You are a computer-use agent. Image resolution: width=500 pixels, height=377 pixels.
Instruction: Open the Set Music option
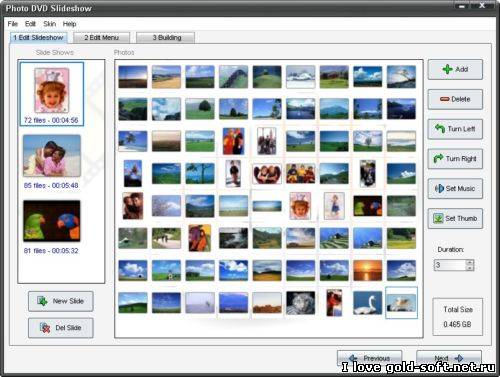(x=455, y=189)
